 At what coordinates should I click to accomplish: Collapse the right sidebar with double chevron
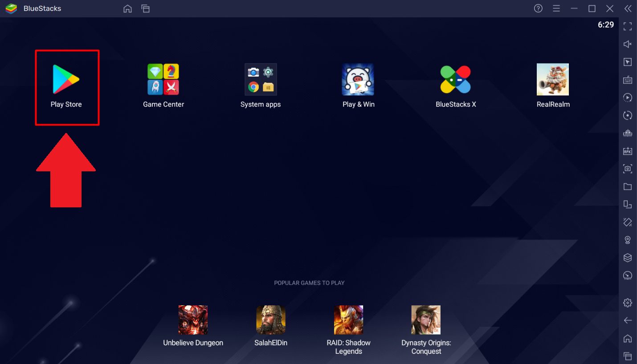pos(628,8)
